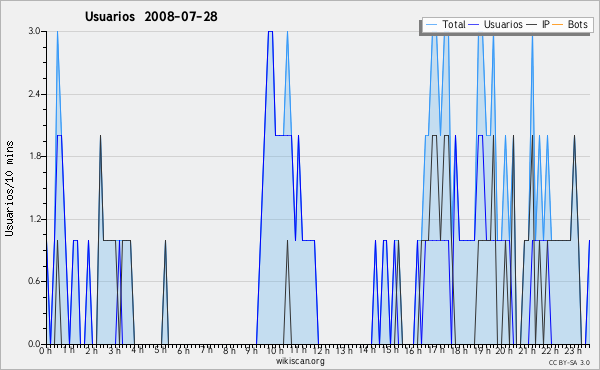Image resolution: width=600 pixels, height=370 pixels.
Task: Click the 15 h x-axis label
Action: point(390,350)
